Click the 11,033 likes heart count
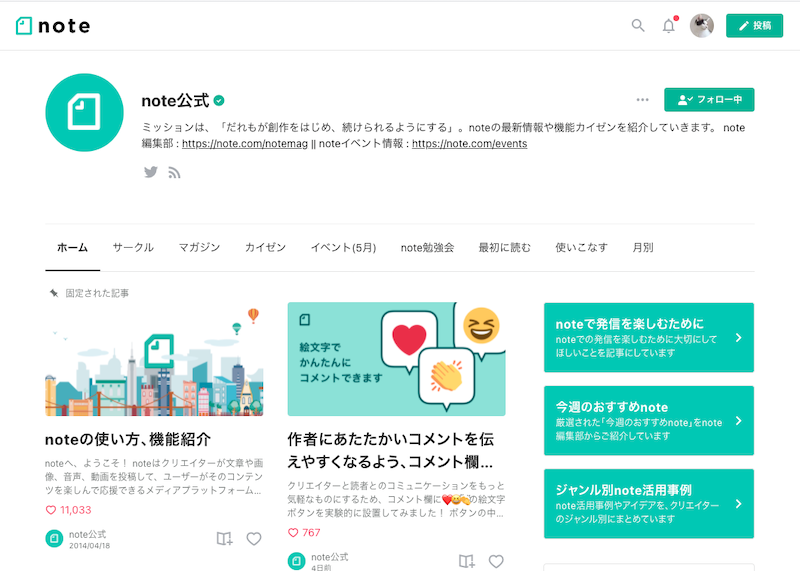 [x=69, y=510]
